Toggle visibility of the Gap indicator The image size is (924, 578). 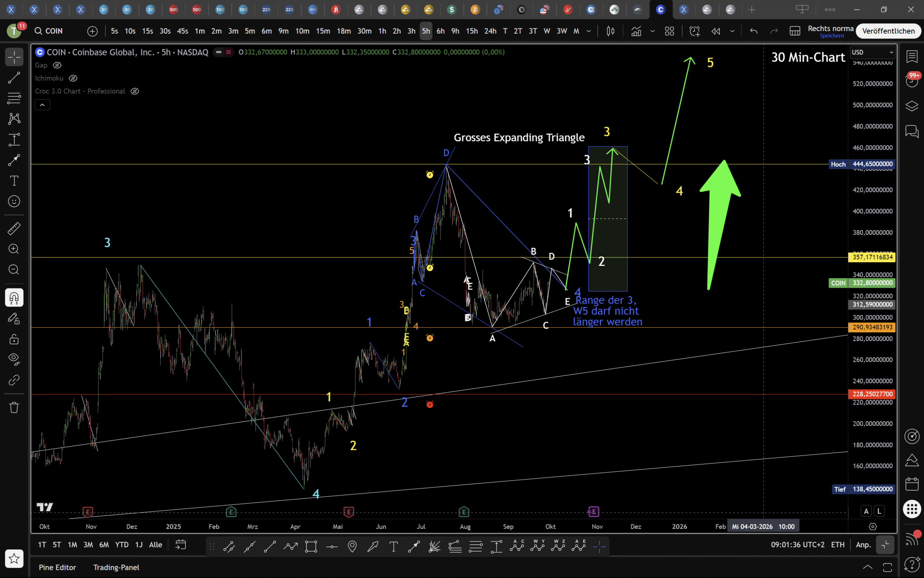point(57,65)
